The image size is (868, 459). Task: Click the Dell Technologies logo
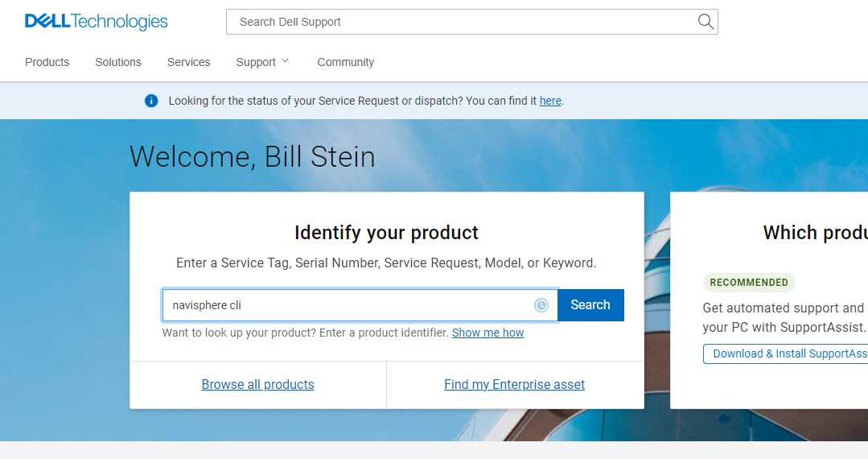tap(97, 22)
